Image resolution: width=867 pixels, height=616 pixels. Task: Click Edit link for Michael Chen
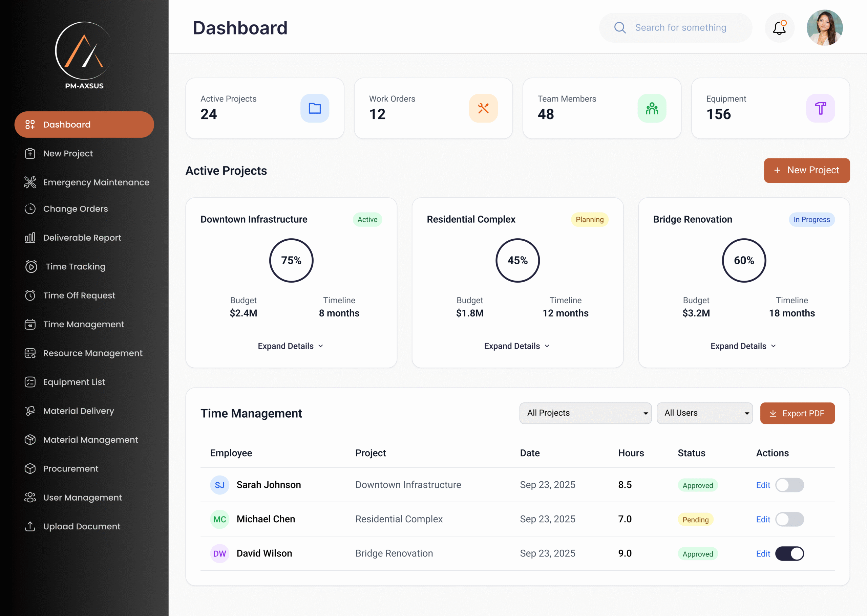coord(763,519)
